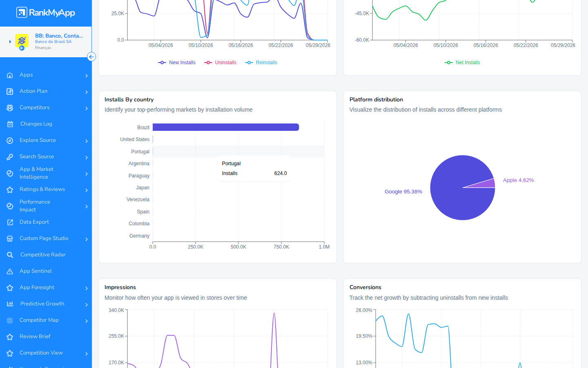Viewport: 588px width, 368px height.
Task: Expand the Apps menu chevron
Action: coord(87,76)
